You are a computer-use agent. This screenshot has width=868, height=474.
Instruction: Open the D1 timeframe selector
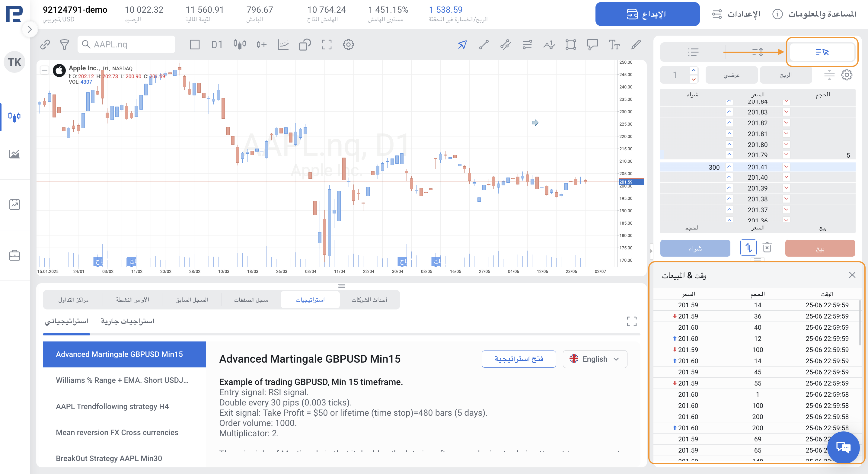(x=217, y=44)
